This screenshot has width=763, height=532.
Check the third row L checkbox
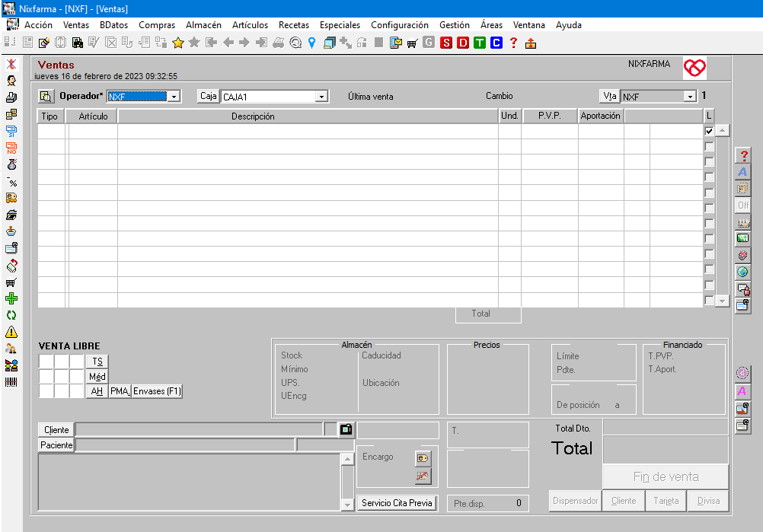click(709, 162)
